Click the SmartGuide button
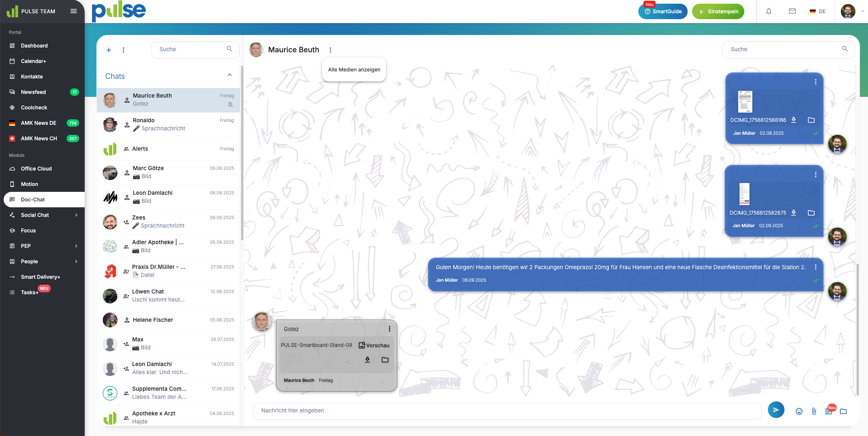 (663, 11)
